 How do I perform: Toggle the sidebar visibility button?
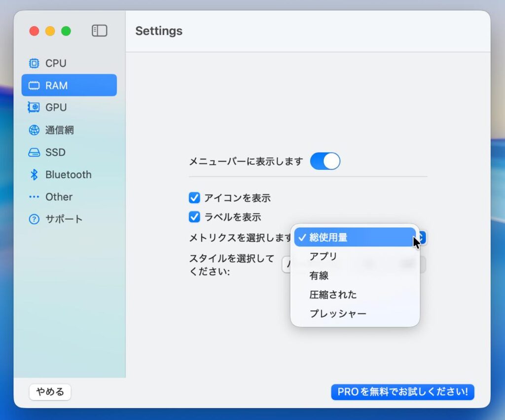coord(99,31)
